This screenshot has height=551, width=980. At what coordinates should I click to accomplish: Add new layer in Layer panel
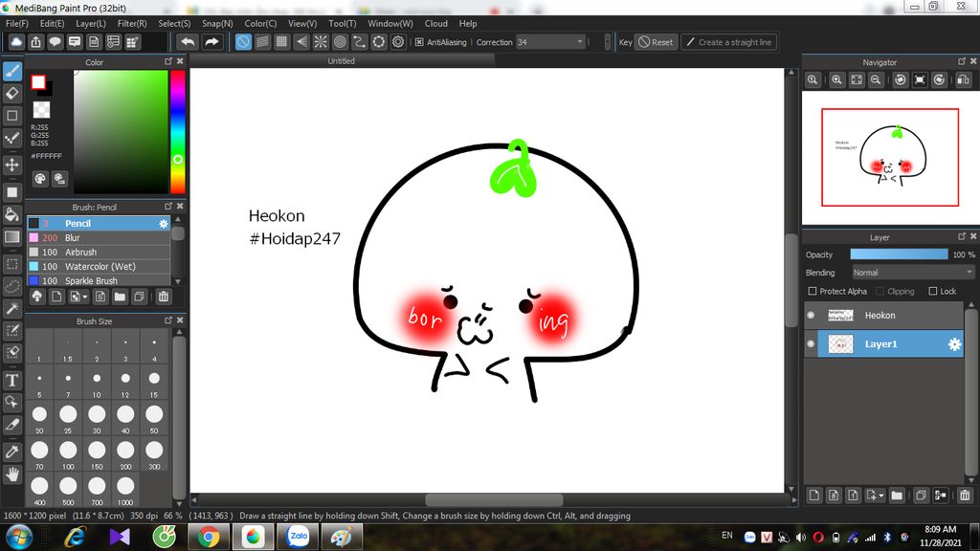tap(813, 496)
